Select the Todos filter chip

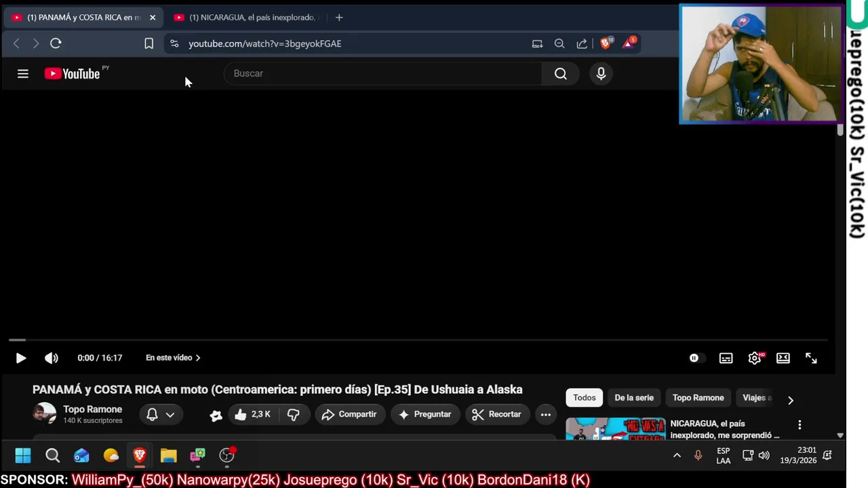coord(584,398)
